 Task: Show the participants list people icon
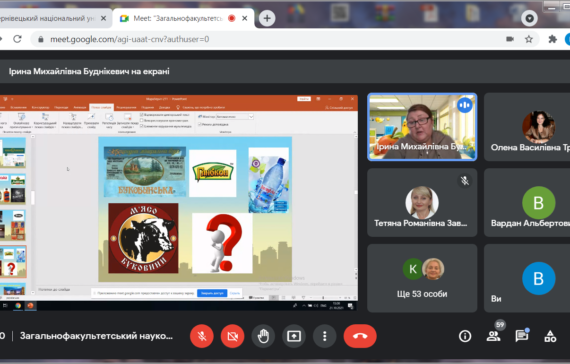click(493, 336)
